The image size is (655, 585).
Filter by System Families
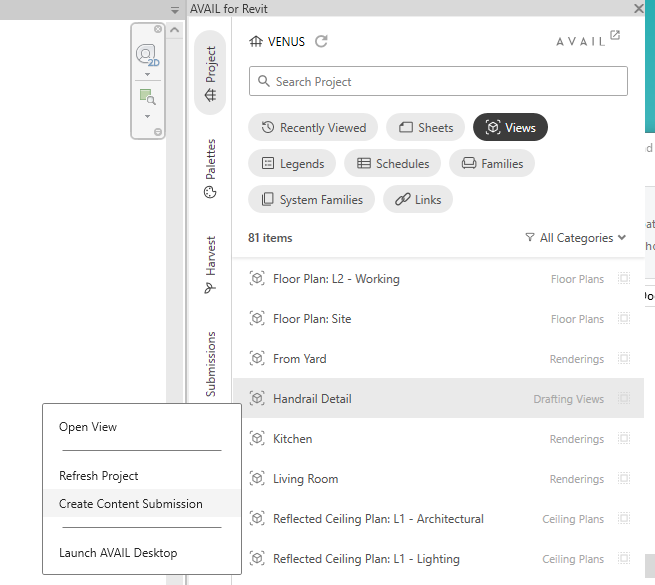(x=311, y=199)
